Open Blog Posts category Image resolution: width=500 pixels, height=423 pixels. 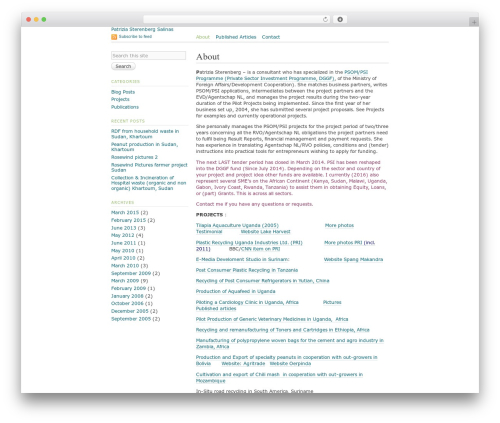123,92
